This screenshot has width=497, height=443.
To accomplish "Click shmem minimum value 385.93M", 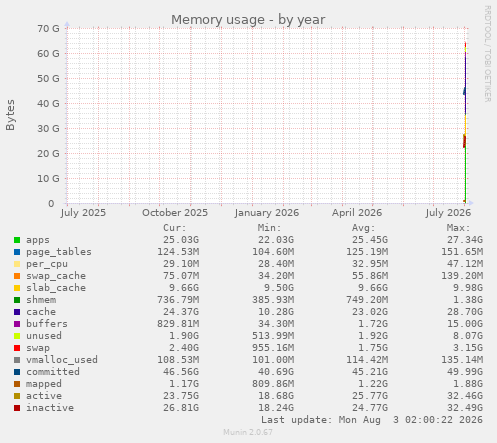I will click(273, 300).
